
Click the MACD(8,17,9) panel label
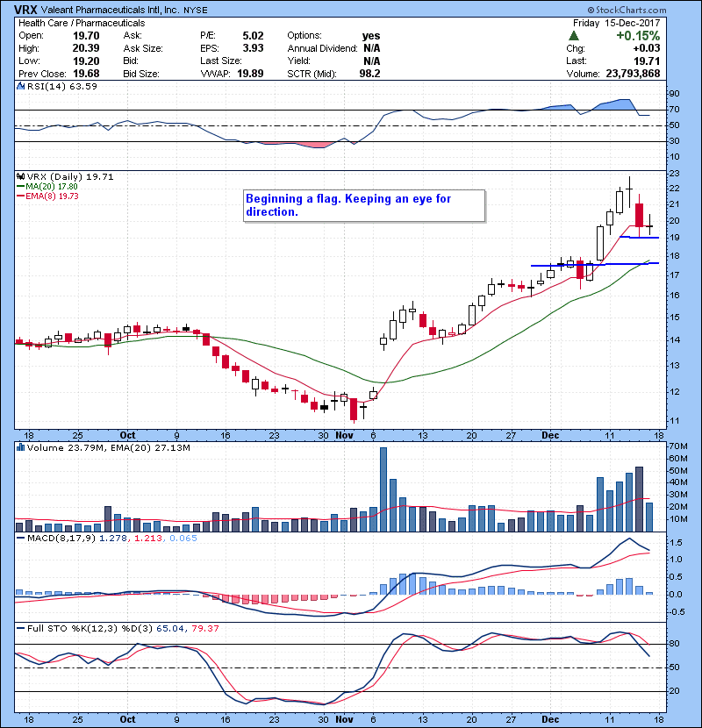point(61,539)
